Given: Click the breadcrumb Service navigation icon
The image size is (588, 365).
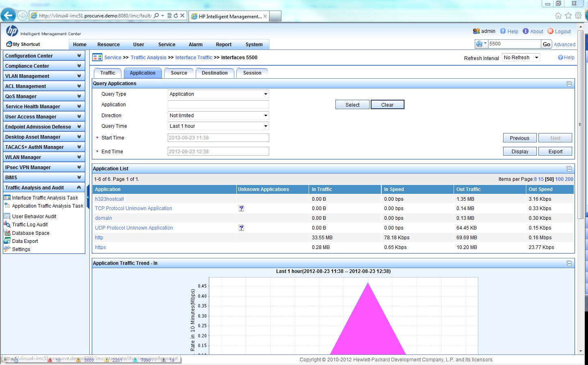Looking at the screenshot, I should 97,57.
